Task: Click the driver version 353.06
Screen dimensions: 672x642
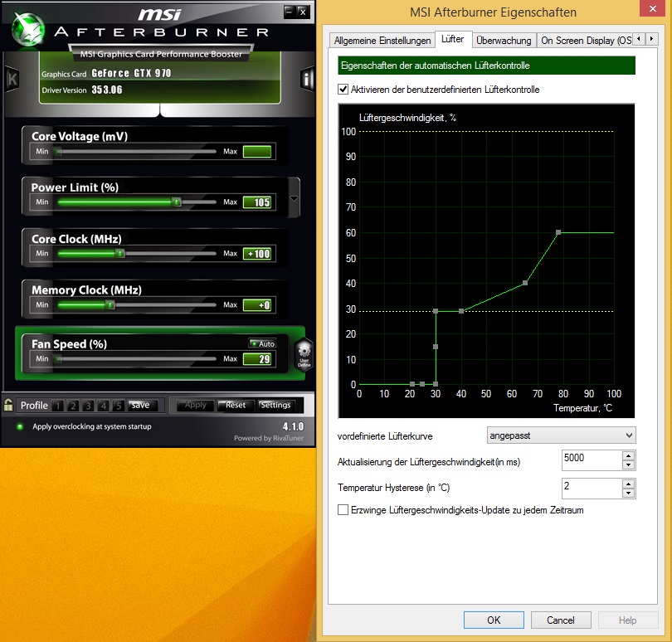Action: (x=107, y=90)
